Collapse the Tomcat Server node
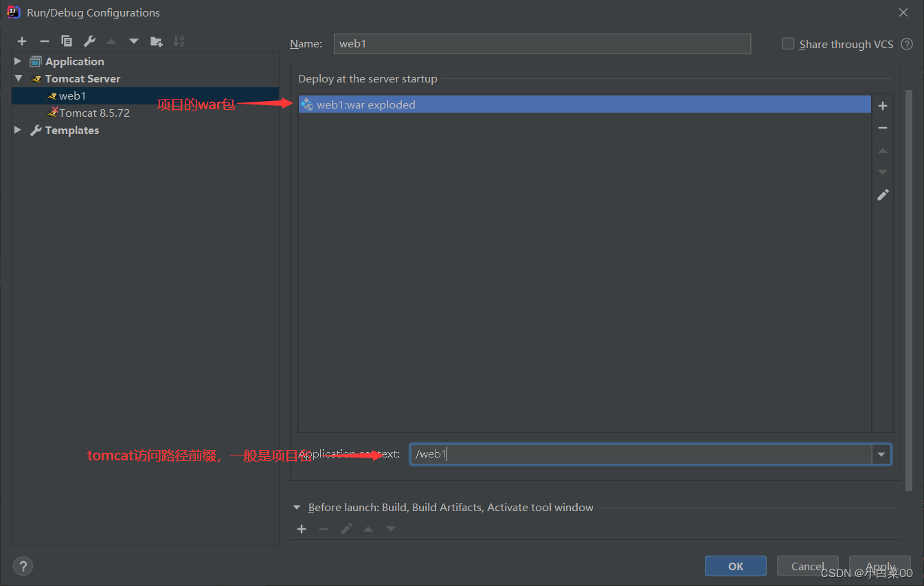 click(x=17, y=78)
